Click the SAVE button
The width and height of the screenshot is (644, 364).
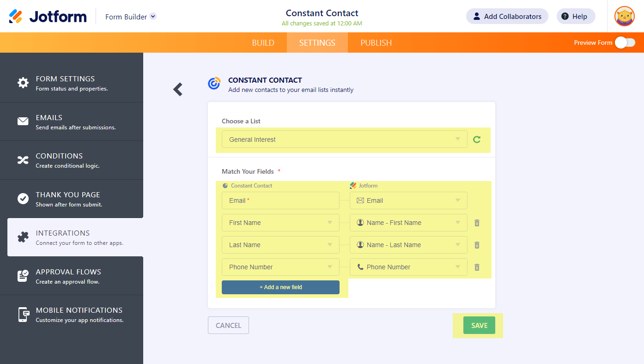(x=479, y=325)
